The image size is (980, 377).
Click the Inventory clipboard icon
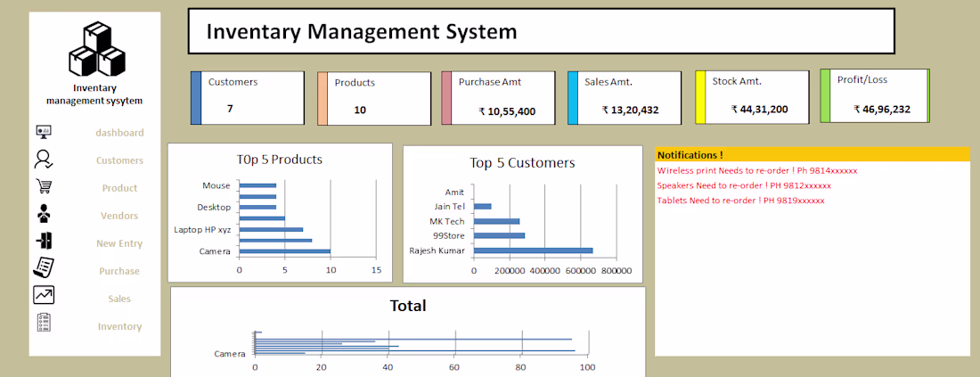44,323
